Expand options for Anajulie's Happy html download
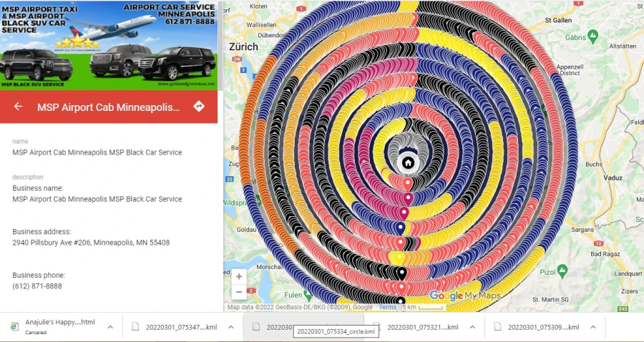 coord(110,327)
